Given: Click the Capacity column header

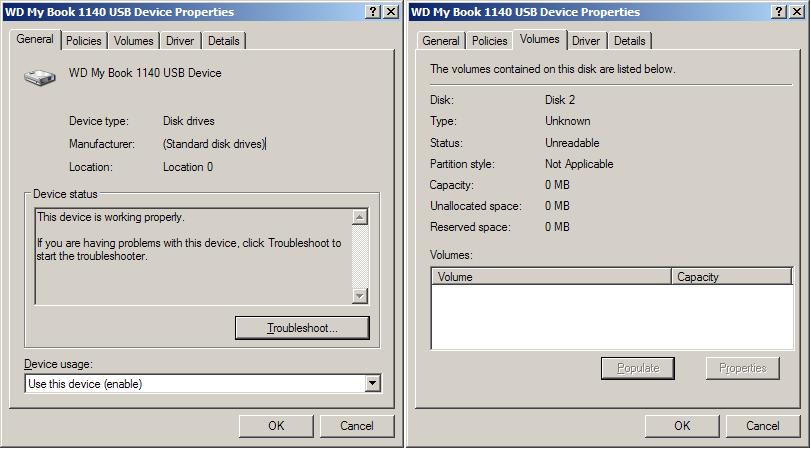Looking at the screenshot, I should pyautogui.click(x=732, y=277).
